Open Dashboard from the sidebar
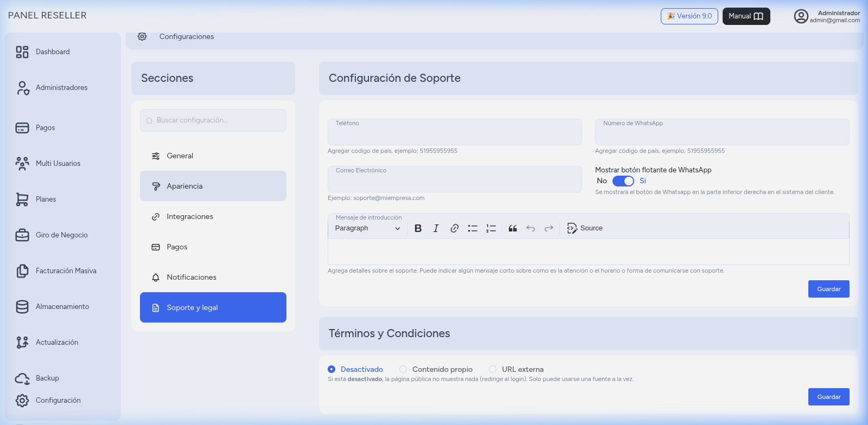The image size is (868, 425). 53,51
